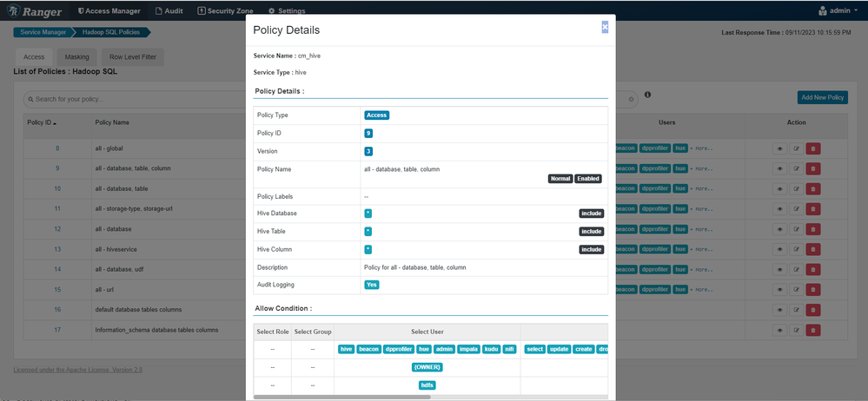Open the Access Manager menu
The image size is (868, 401).
click(x=109, y=10)
